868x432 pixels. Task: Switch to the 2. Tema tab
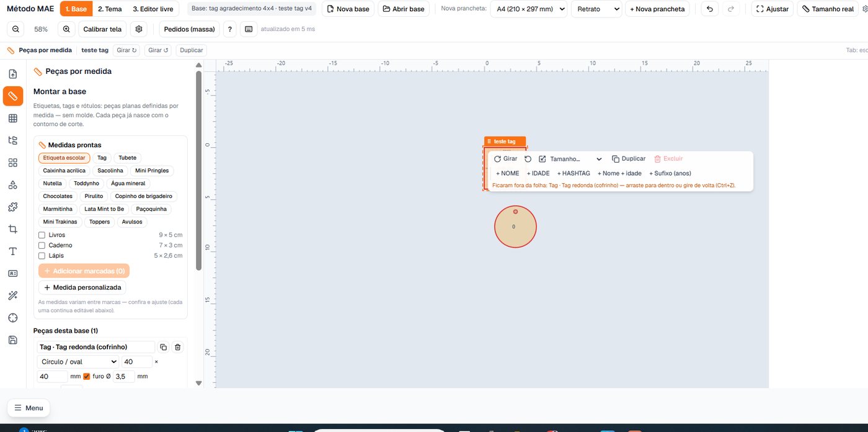110,9
